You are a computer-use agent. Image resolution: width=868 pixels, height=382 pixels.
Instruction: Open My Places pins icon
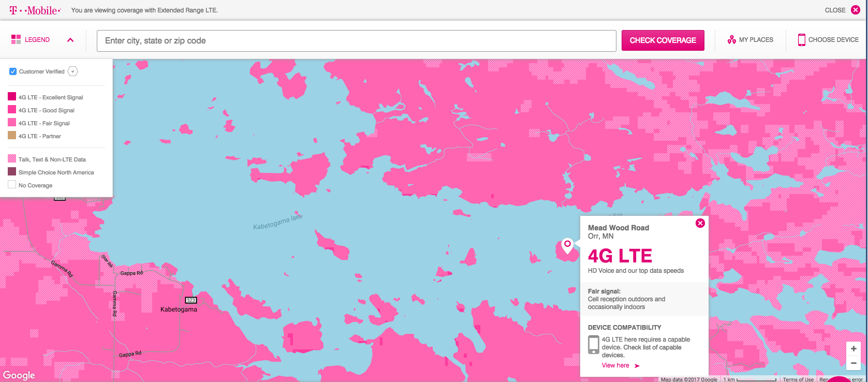click(731, 40)
